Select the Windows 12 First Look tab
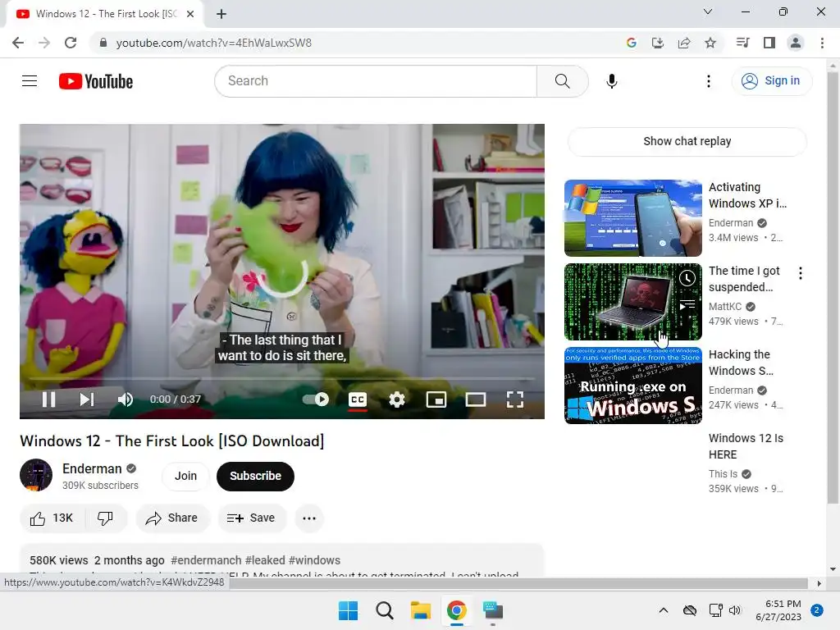 (x=106, y=14)
